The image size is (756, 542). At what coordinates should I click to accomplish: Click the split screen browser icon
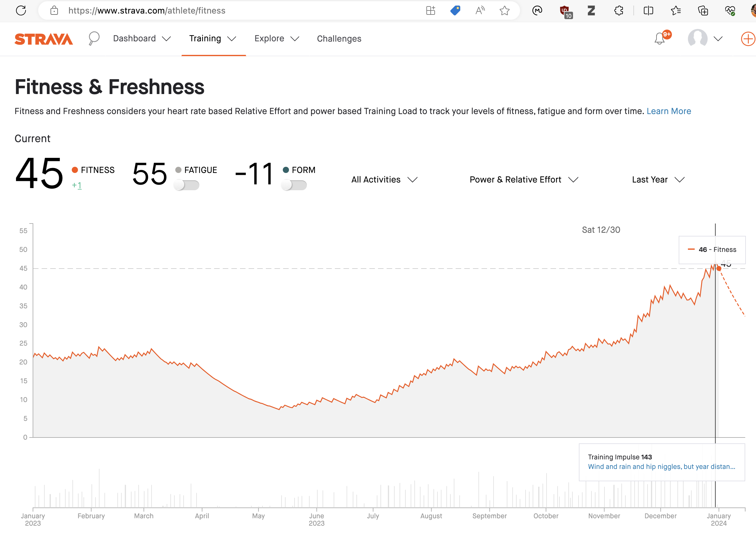pos(648,11)
